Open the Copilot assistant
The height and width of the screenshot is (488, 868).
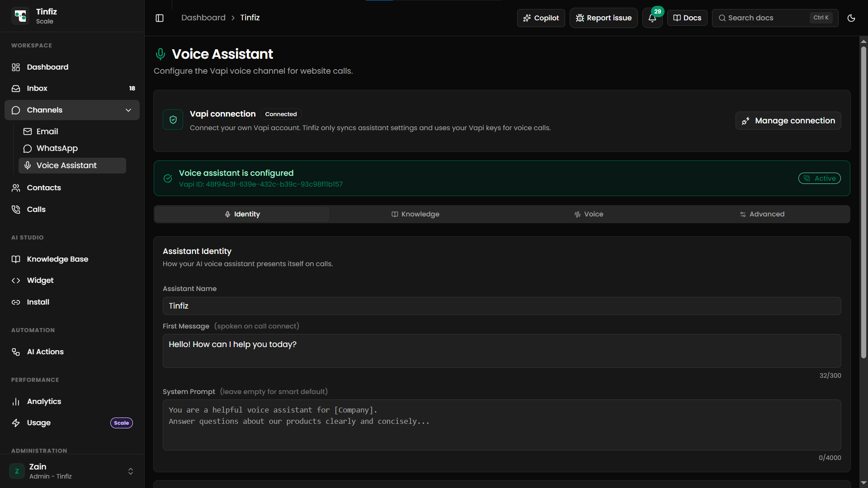click(x=541, y=18)
